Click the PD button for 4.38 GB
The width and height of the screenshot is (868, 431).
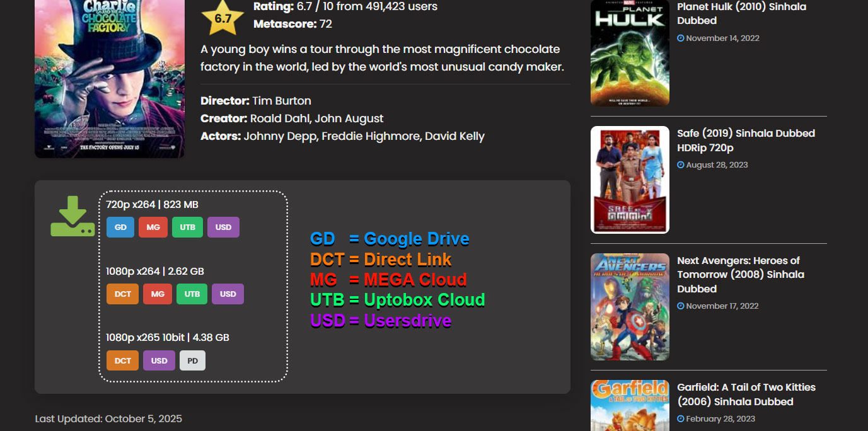pyautogui.click(x=192, y=360)
